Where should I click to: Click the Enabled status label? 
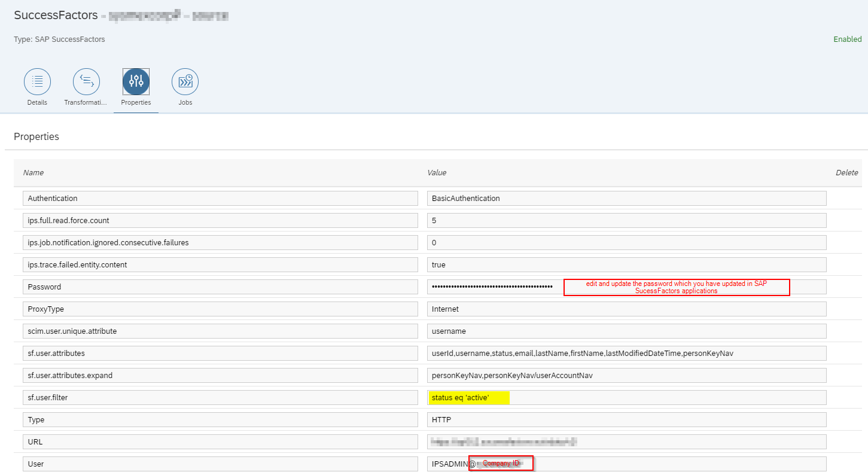[847, 39]
